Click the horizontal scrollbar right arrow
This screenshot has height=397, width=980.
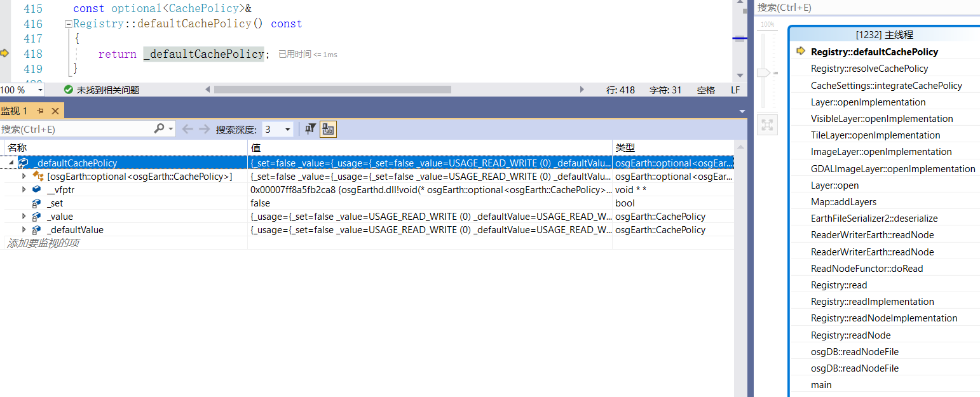tap(582, 90)
